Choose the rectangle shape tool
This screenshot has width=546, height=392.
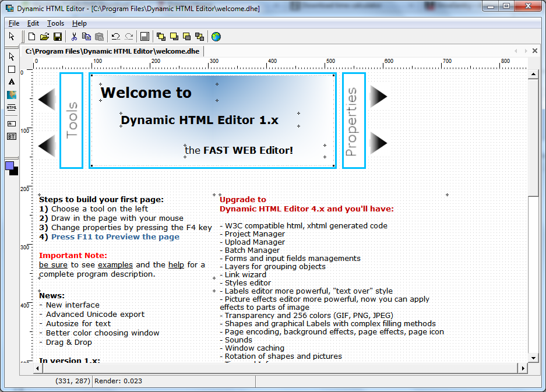12,69
